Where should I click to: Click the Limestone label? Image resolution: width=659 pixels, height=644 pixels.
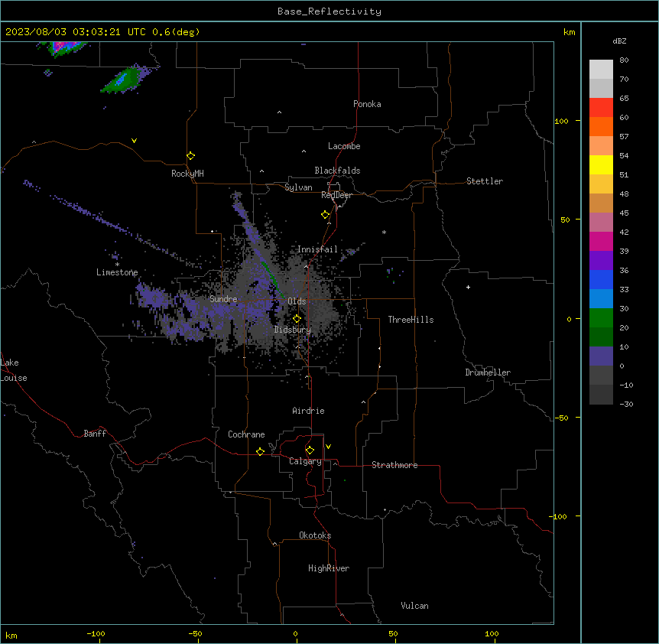click(117, 272)
